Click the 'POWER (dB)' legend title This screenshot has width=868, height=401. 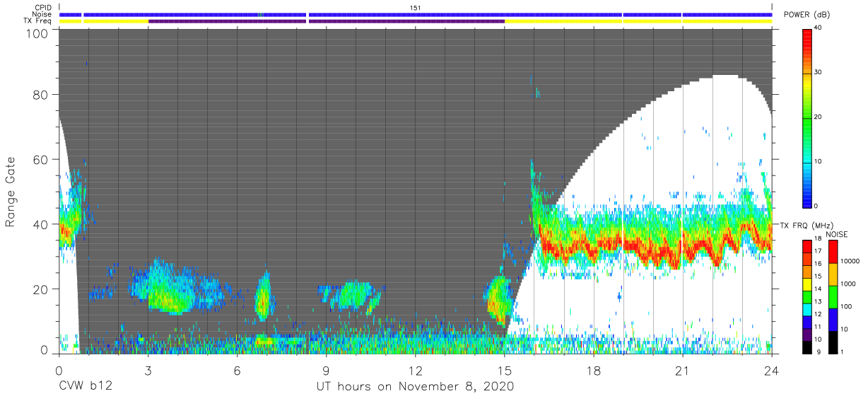pyautogui.click(x=808, y=15)
